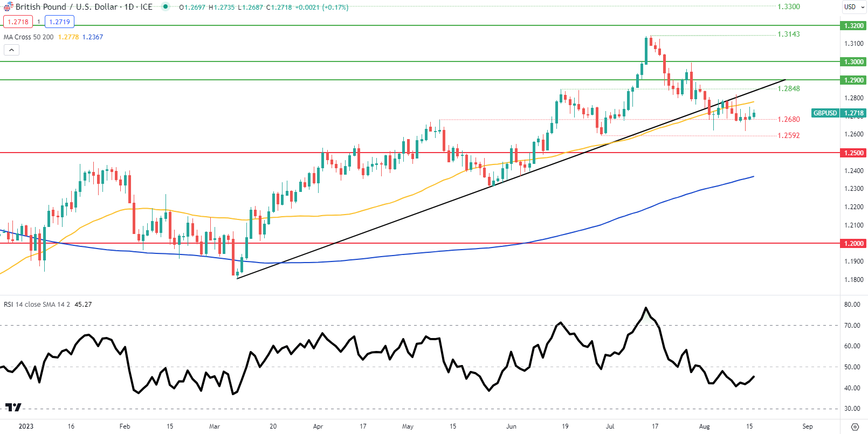Click the GBPUSD 1.2718 current price tag

[838, 113]
